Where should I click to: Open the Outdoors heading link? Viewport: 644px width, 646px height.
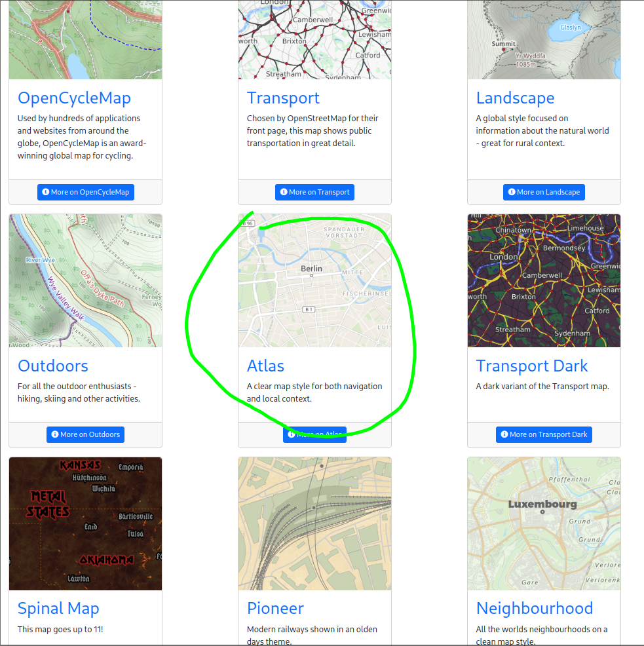coord(52,366)
